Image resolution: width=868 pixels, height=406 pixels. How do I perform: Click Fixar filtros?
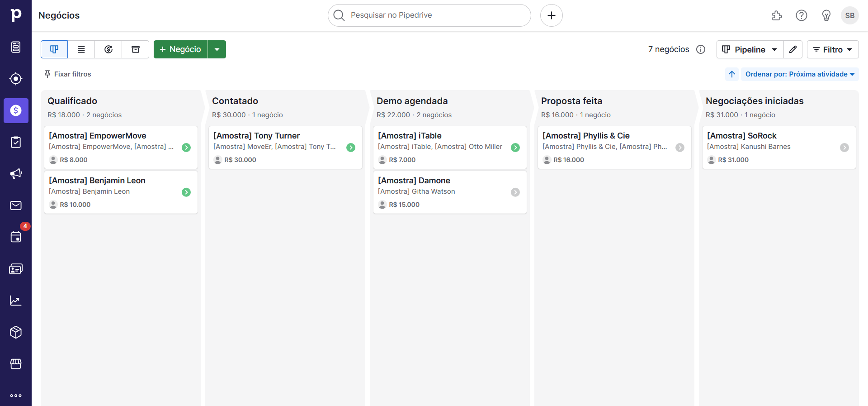[x=68, y=74]
